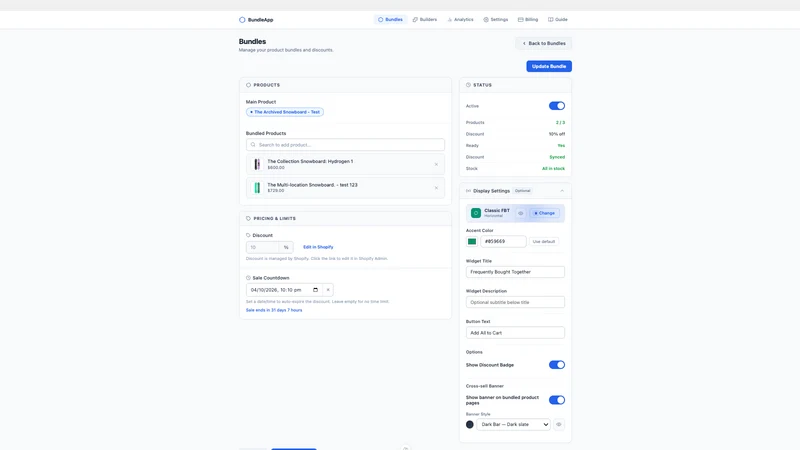Open the Bundles tab
This screenshot has width=800, height=450.
[x=390, y=19]
